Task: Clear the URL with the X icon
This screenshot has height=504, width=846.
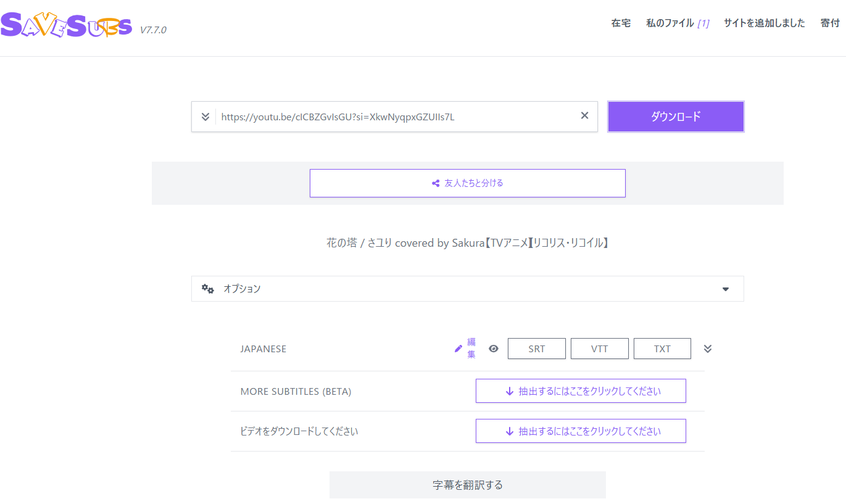Action: 584,115
